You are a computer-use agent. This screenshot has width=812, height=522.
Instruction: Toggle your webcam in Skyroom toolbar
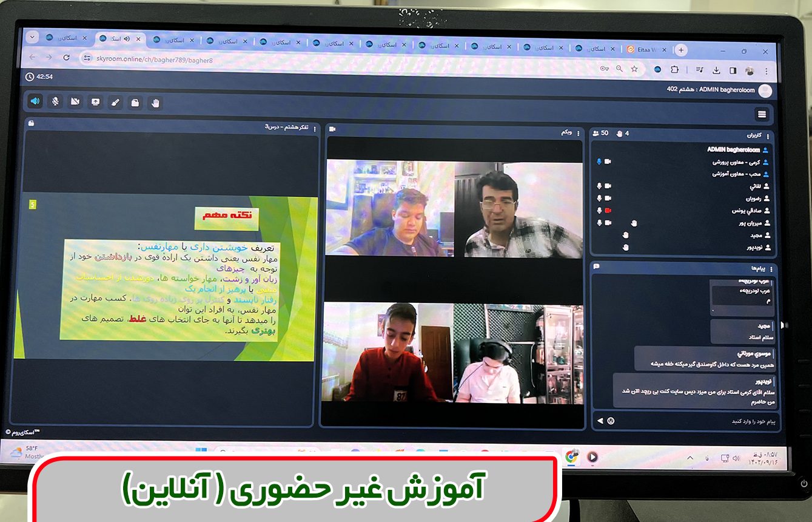click(75, 101)
